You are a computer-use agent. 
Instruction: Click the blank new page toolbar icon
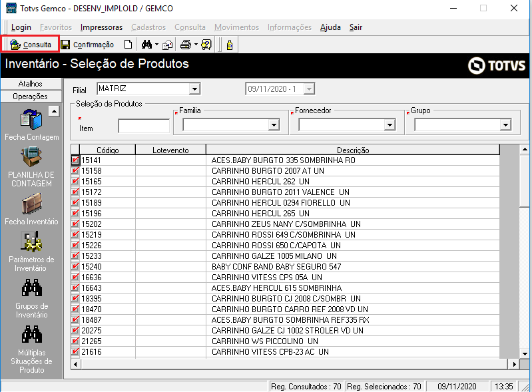[x=128, y=45]
